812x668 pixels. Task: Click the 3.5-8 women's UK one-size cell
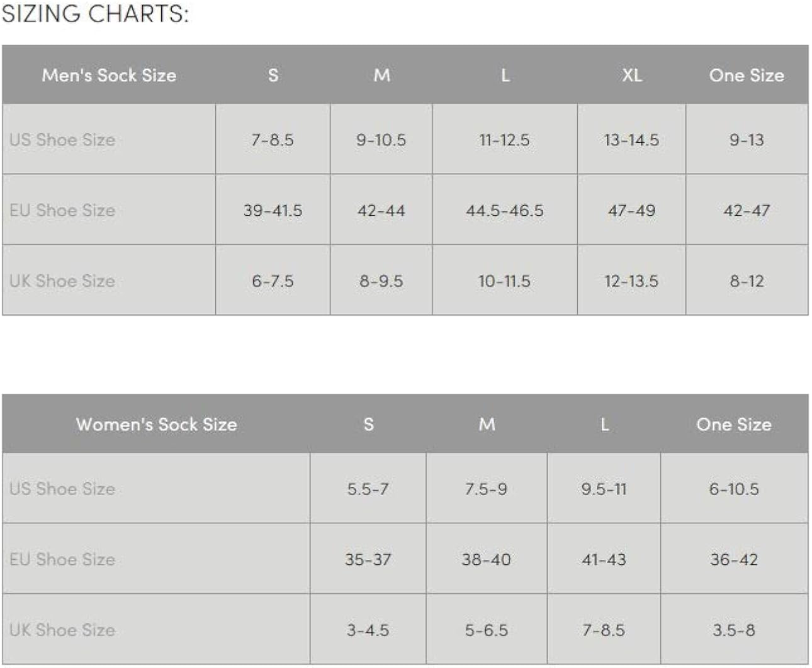tap(734, 630)
